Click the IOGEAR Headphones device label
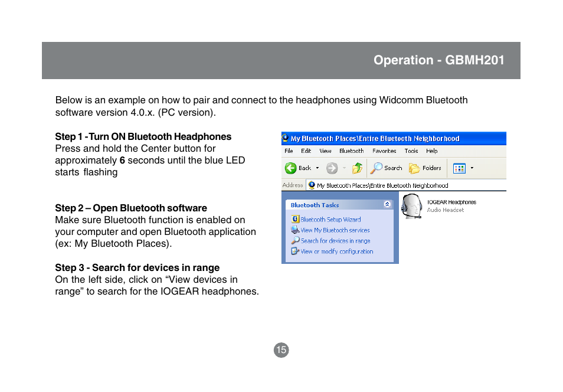 pyautogui.click(x=451, y=202)
